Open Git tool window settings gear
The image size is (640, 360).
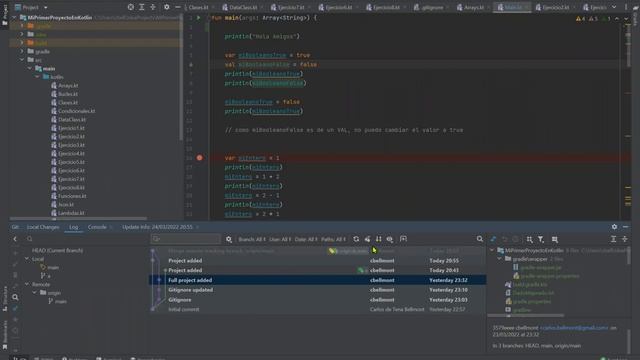click(614, 227)
